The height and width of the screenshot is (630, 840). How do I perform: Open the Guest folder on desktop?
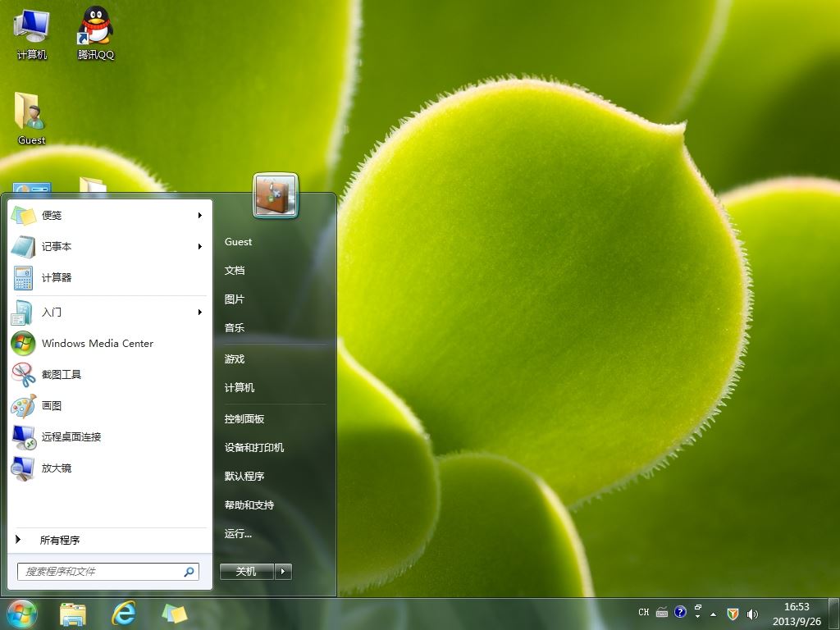click(31, 119)
